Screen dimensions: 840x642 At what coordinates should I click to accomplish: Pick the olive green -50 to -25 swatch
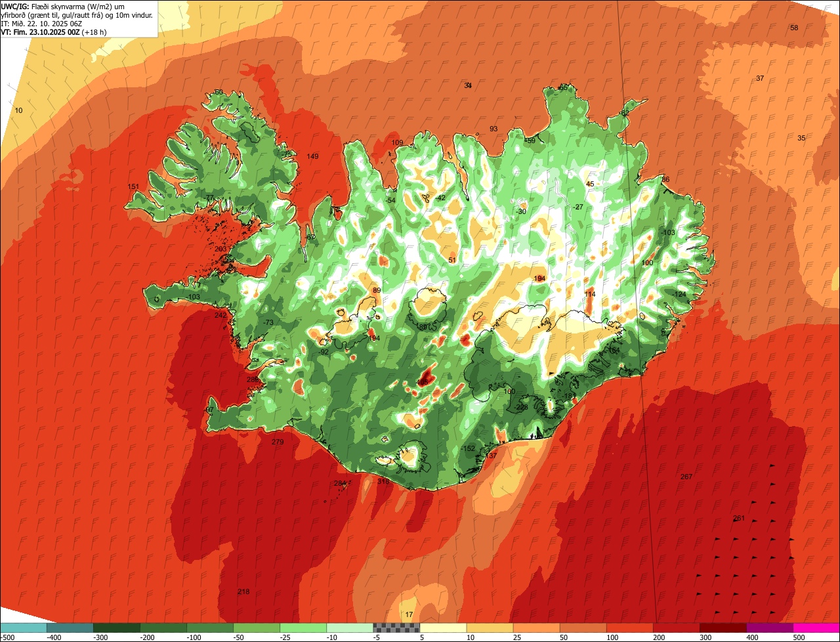257,628
